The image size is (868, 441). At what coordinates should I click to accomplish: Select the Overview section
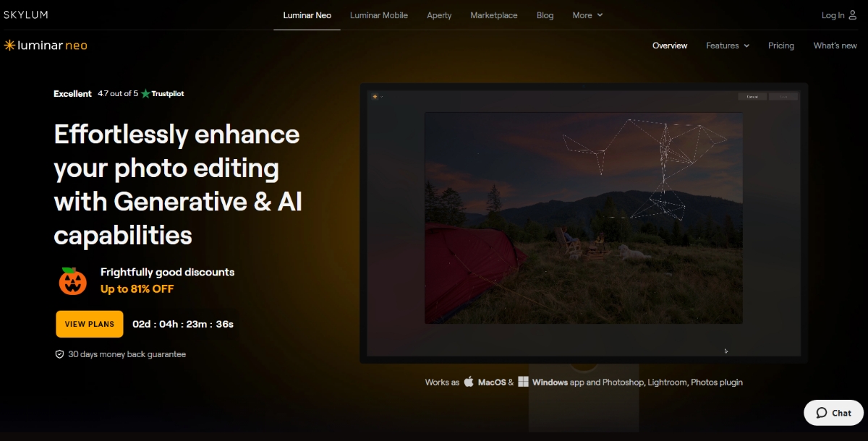670,46
